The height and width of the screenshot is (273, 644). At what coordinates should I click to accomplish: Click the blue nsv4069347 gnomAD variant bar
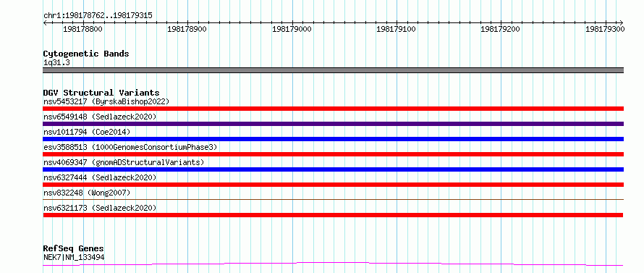pyautogui.click(x=333, y=169)
